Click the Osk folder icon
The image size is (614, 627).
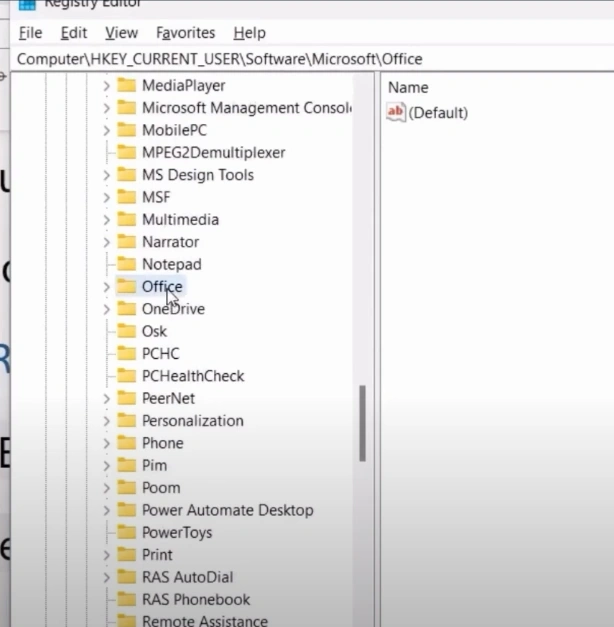(126, 331)
